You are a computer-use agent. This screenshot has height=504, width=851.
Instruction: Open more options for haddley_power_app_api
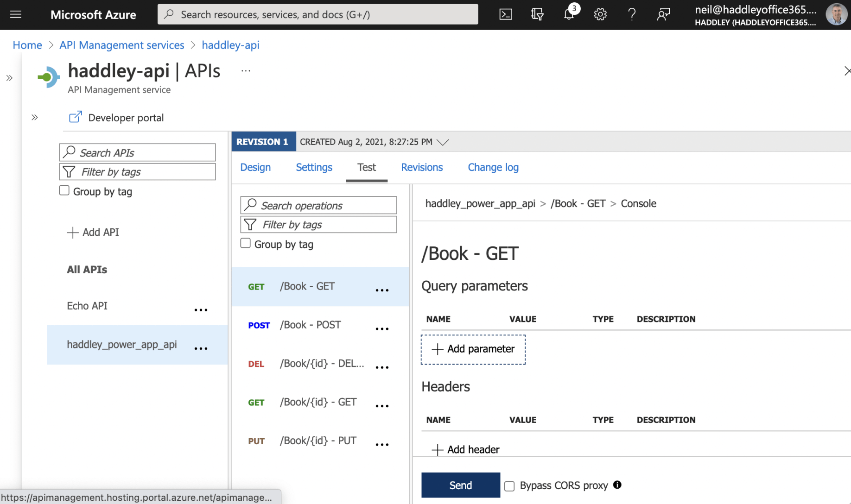tap(201, 348)
